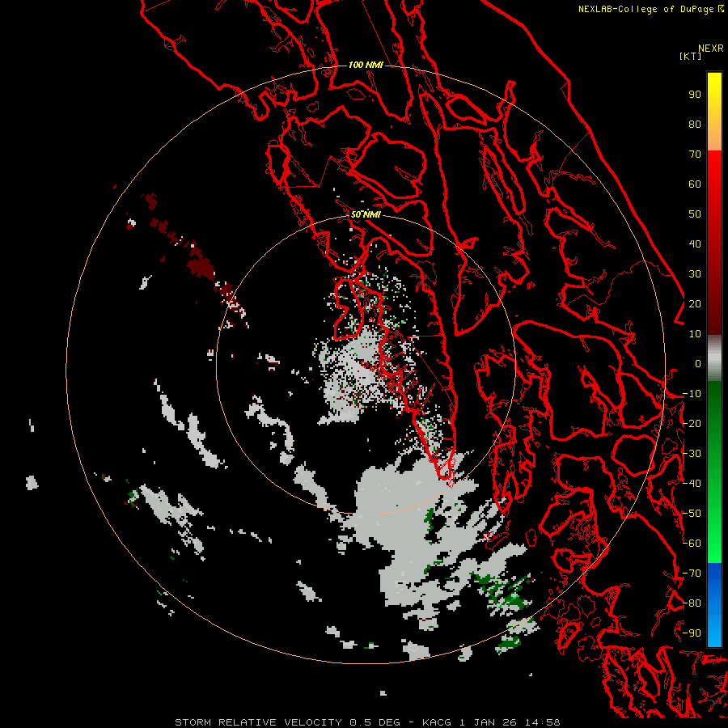
Task: Click the 100 NMI range ring label
Action: 366,65
